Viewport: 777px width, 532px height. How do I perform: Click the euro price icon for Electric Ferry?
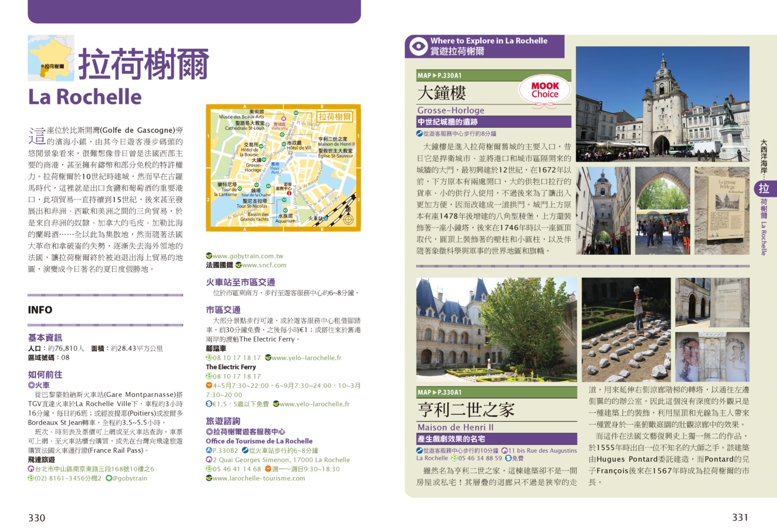pyautogui.click(x=209, y=404)
